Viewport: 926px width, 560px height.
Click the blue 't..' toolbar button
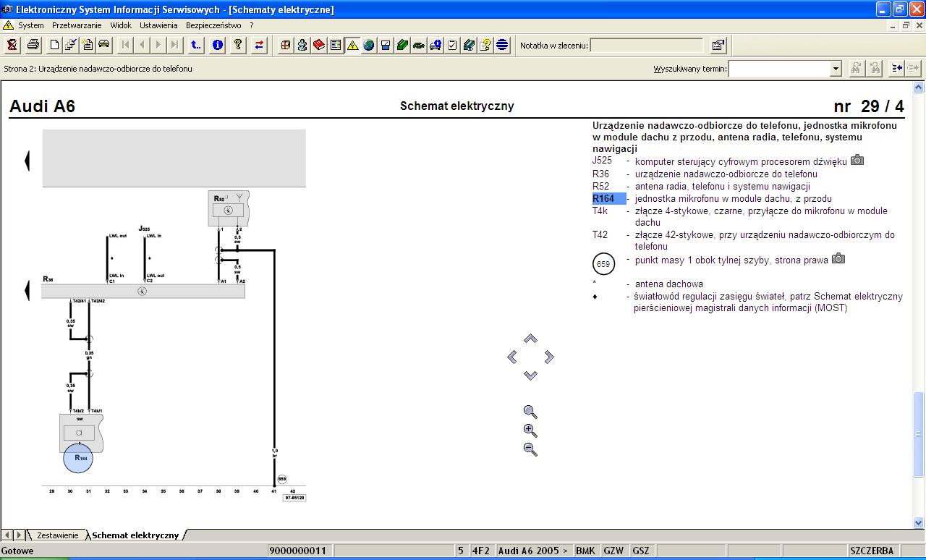pyautogui.click(x=196, y=45)
